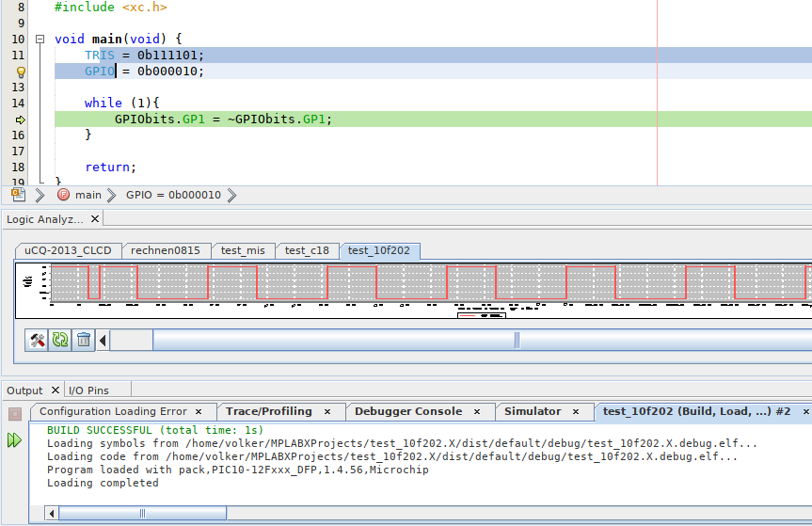Click the GPIO = 0b000010 breadcrumb
The image size is (812, 526).
point(173,195)
